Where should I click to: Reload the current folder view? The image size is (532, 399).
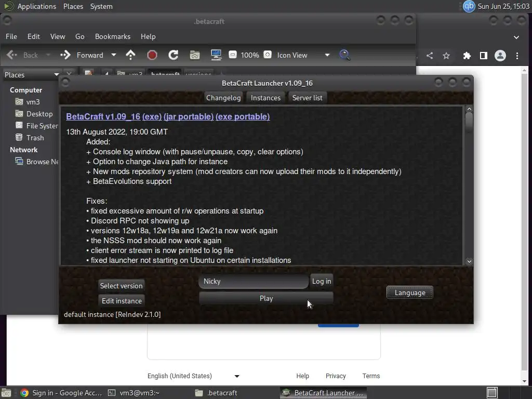[174, 55]
